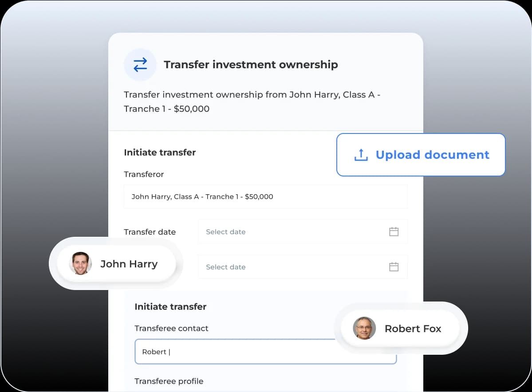Open the calendar icon in the second date field

[394, 267]
